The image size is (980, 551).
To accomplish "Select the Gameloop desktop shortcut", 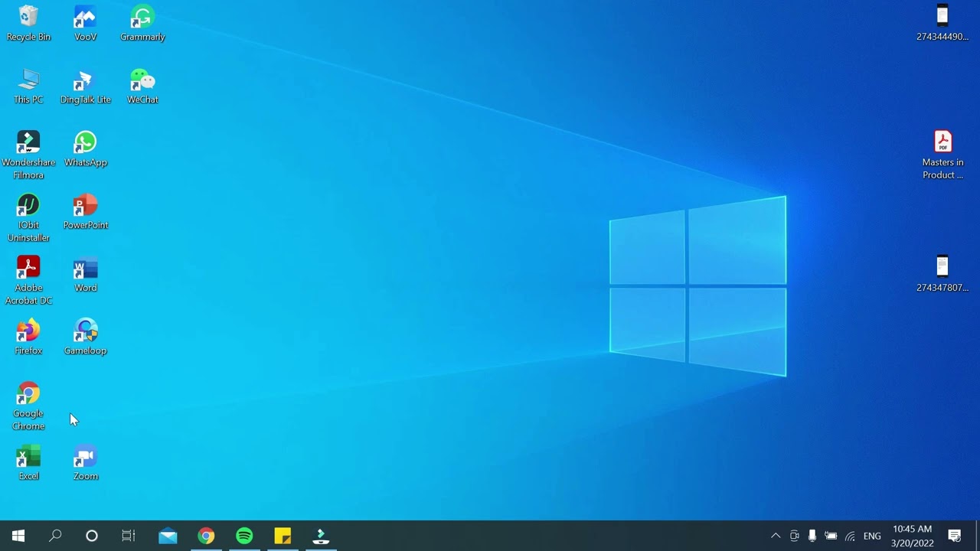I will (85, 337).
